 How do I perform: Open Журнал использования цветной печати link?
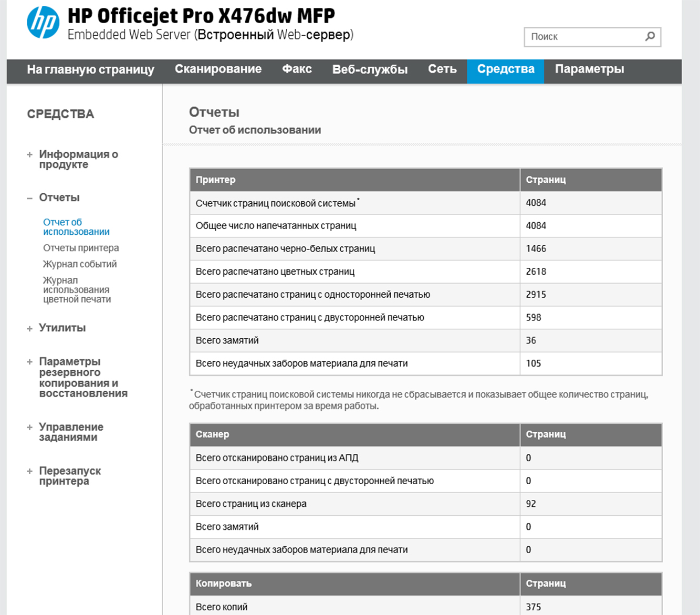[77, 290]
